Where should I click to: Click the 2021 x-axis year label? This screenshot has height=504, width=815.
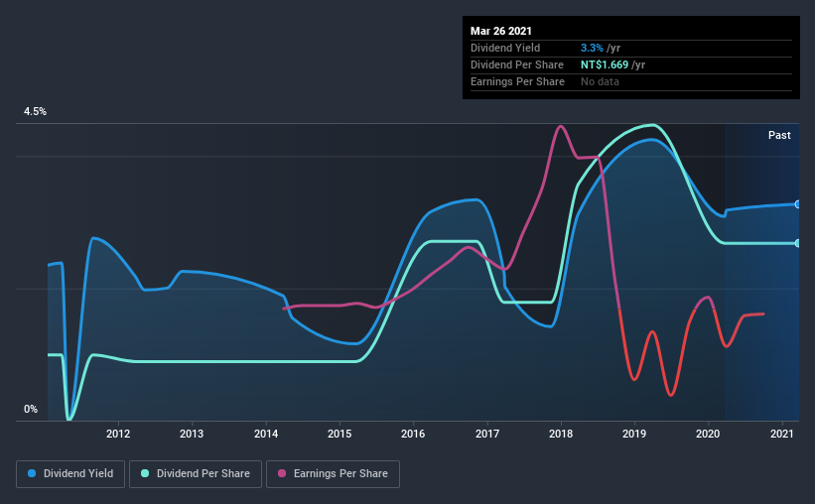(781, 434)
